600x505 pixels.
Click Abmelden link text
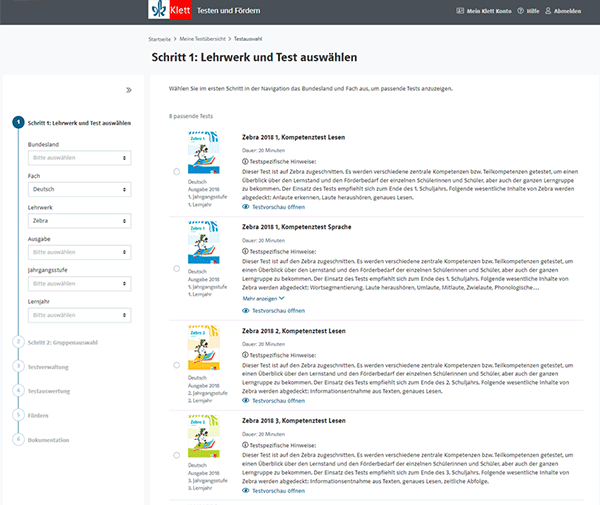pyautogui.click(x=567, y=11)
